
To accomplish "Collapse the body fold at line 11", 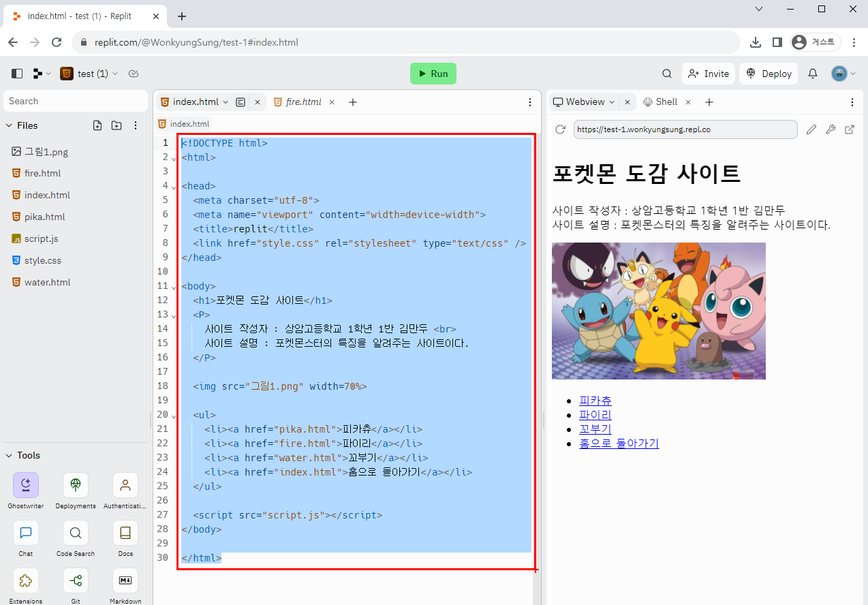I will tap(174, 287).
